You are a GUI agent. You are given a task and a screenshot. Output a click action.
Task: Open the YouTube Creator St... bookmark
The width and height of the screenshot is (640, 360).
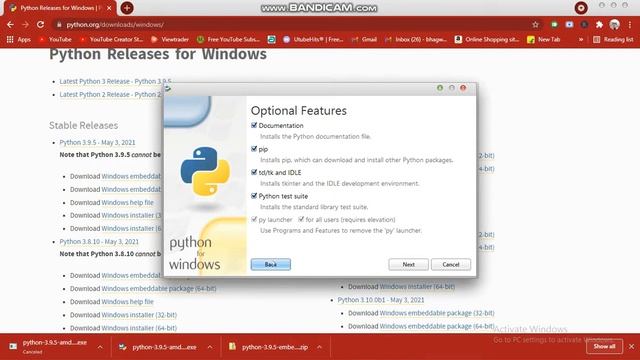pos(111,40)
